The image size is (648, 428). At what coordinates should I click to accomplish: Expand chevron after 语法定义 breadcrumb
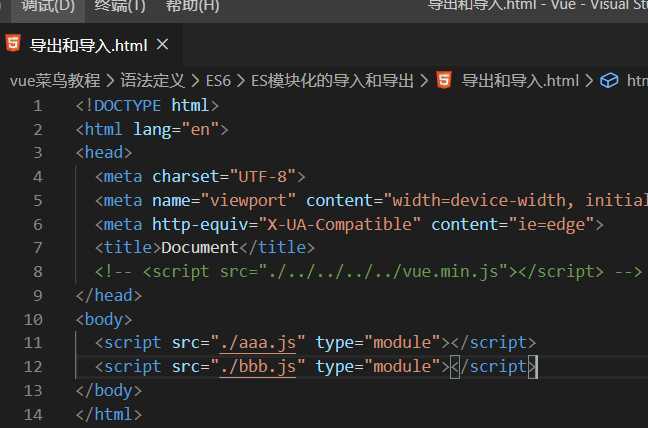click(195, 81)
